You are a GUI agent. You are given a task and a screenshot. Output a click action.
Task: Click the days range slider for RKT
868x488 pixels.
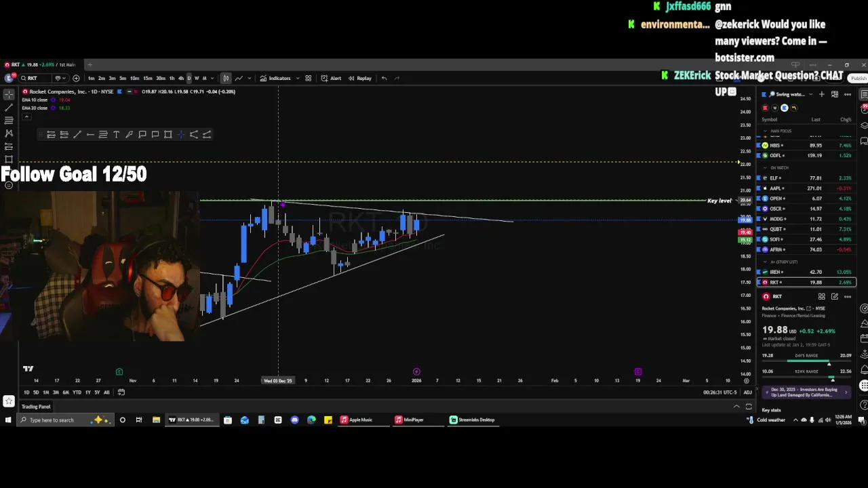pos(807,361)
